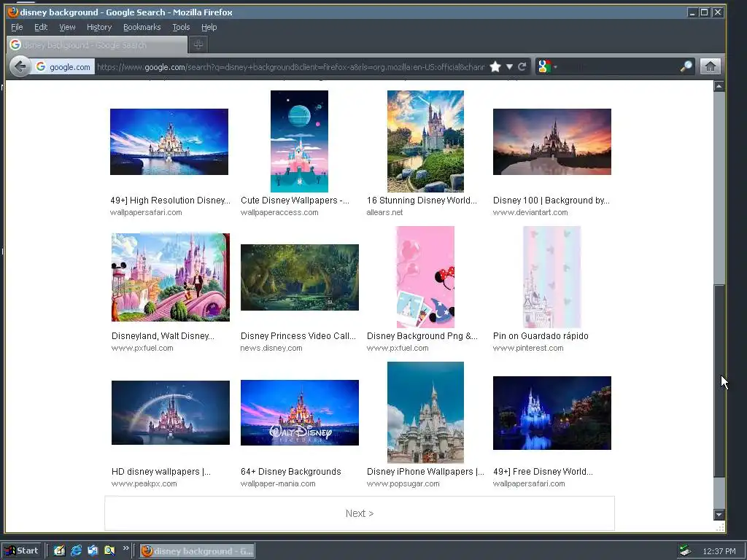Screen dimensions: 747x560
Task: Click the 'Disney Background Png &...' title link
Action: (x=422, y=336)
